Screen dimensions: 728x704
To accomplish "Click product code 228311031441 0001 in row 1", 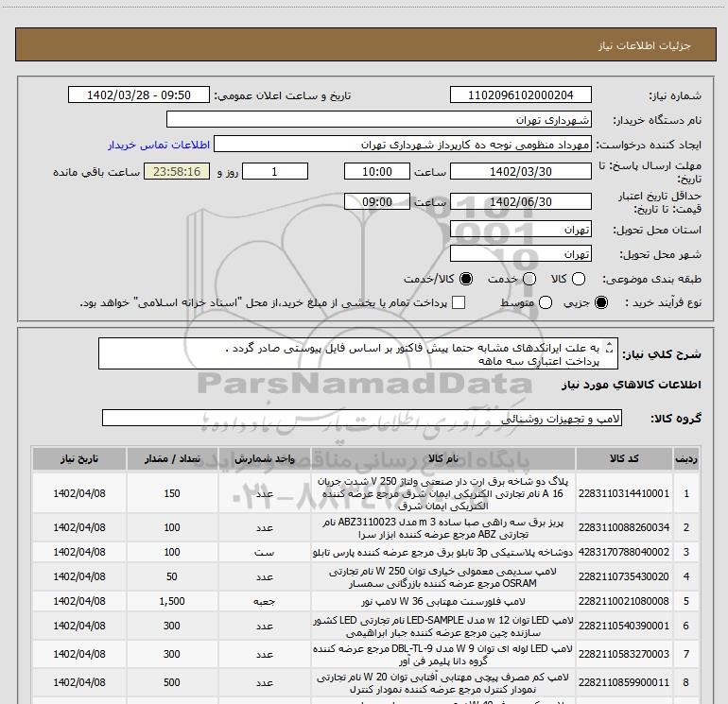I will point(624,493).
